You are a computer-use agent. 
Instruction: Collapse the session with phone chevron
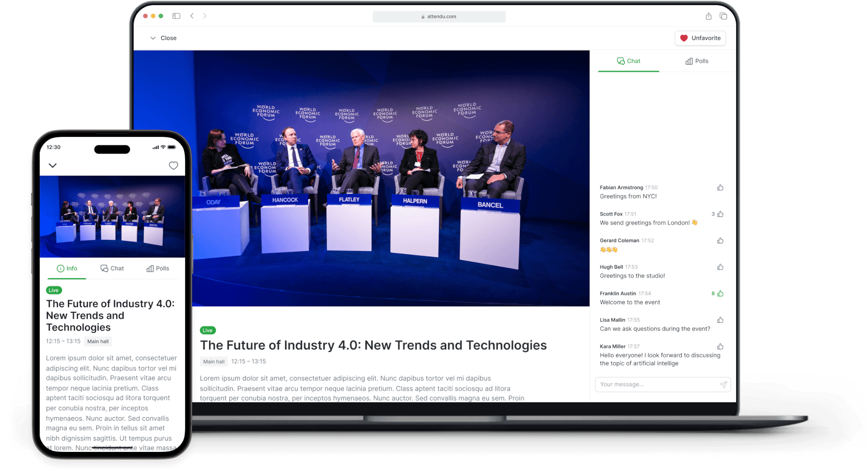[53, 166]
